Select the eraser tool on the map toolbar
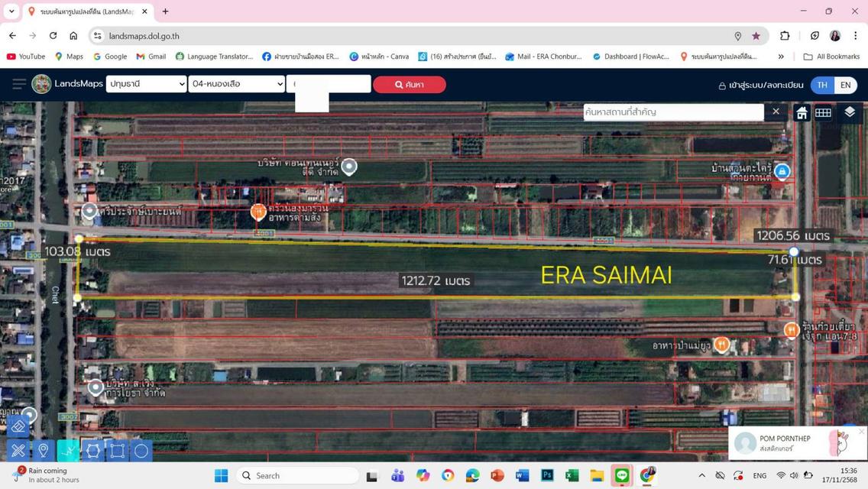The image size is (868, 489). pos(17,426)
